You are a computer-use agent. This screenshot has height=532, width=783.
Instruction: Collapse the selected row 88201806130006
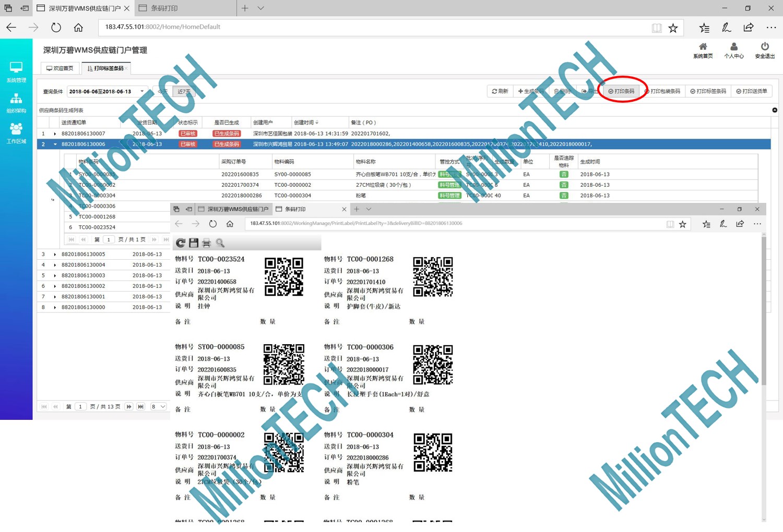(55, 144)
